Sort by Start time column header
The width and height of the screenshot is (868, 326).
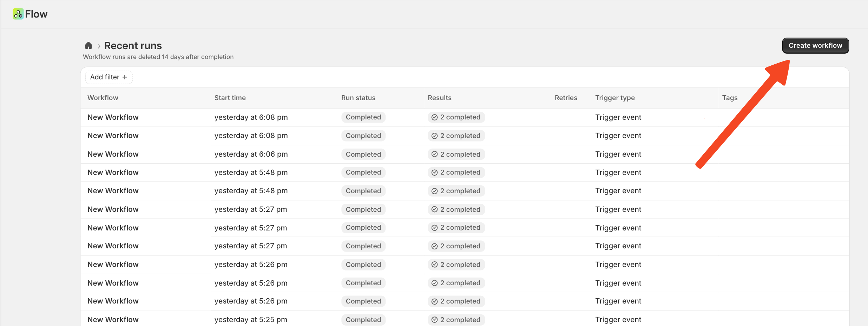click(x=230, y=98)
